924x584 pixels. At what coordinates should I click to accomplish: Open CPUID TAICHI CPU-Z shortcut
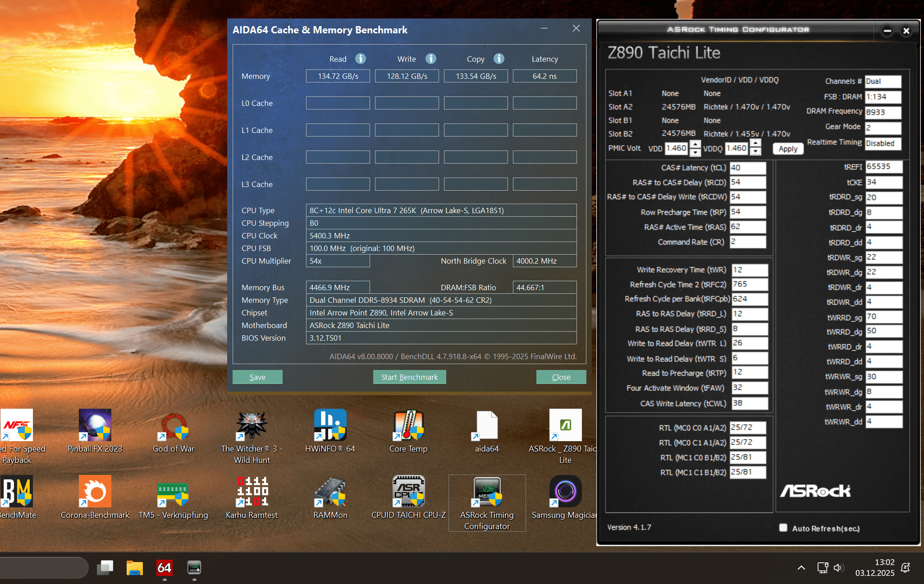[408, 492]
